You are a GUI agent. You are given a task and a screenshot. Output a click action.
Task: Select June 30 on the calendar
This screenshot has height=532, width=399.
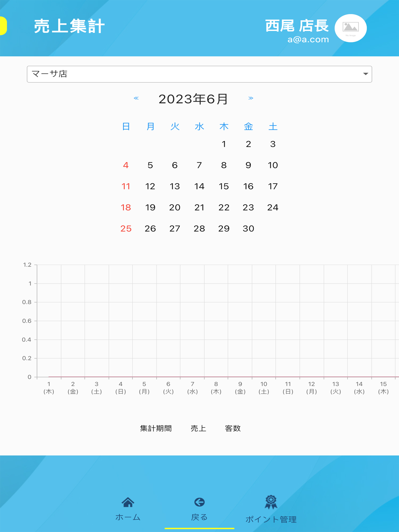[x=248, y=229]
